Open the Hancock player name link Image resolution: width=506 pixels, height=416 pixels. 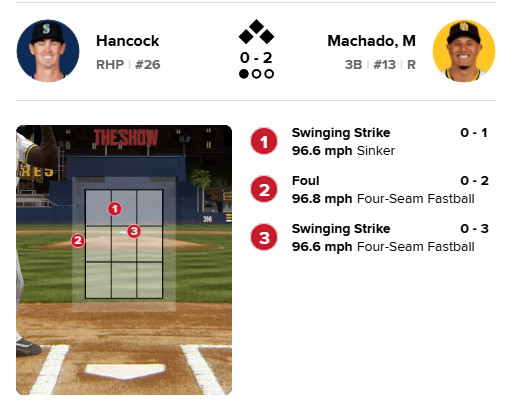[127, 41]
